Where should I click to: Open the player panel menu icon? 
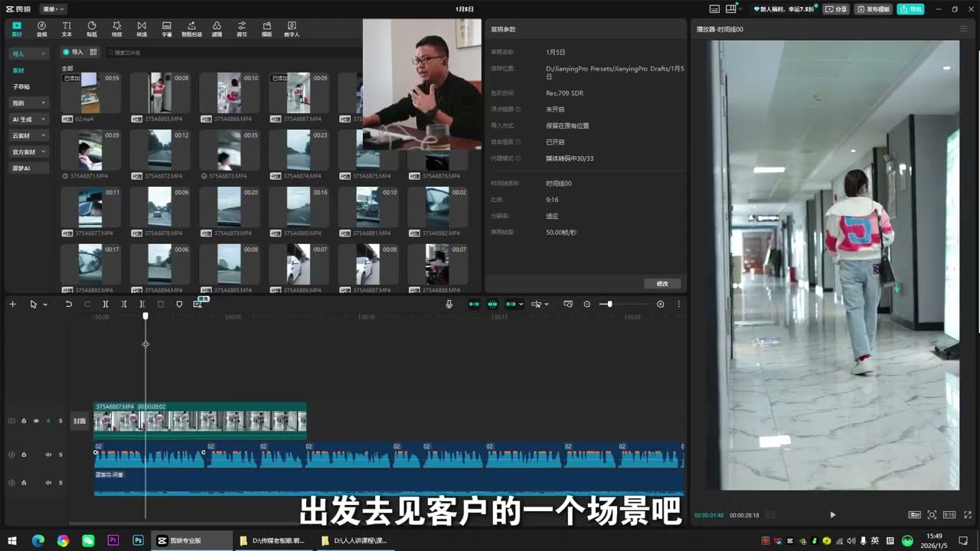963,29
